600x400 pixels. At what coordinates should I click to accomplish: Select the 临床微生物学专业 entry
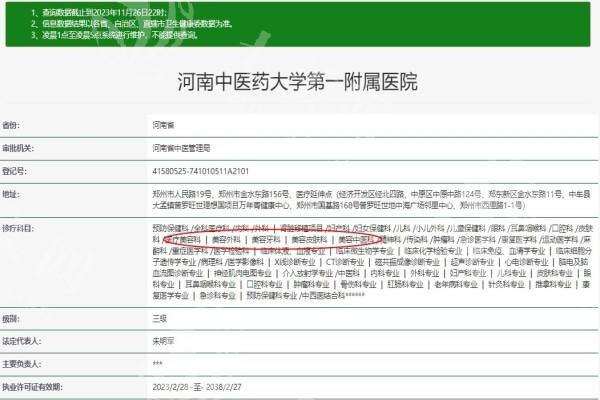365,251
